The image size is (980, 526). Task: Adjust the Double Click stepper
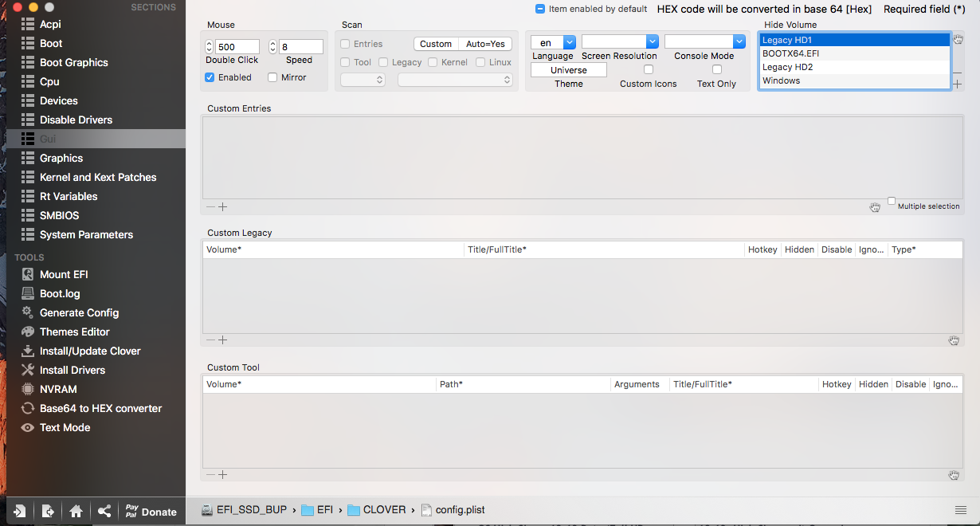[210, 47]
